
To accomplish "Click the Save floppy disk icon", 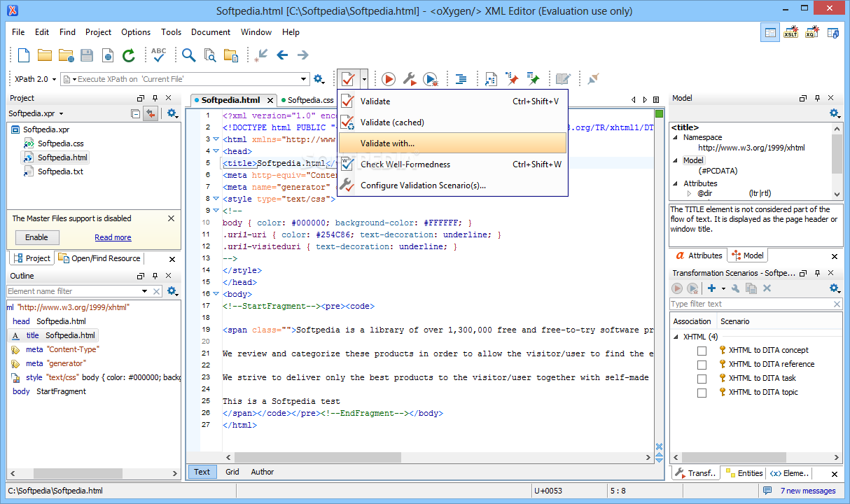I will pos(87,55).
